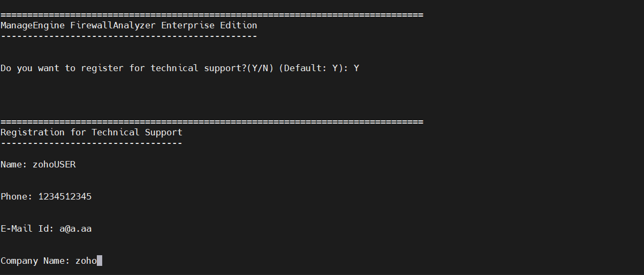Click the Phone: label
Screen dimensions: 644x275
[17, 196]
